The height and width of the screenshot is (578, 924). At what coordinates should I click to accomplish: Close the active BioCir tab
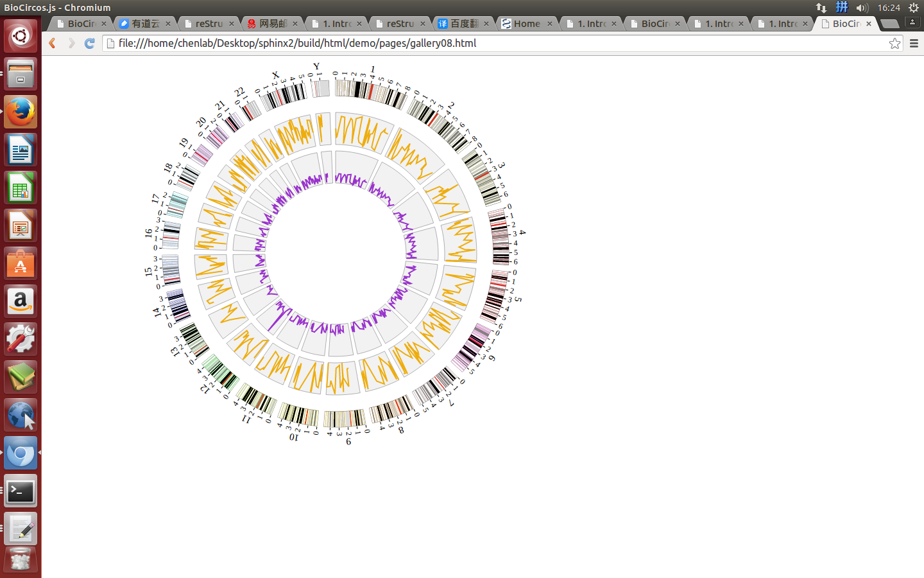coord(869,23)
